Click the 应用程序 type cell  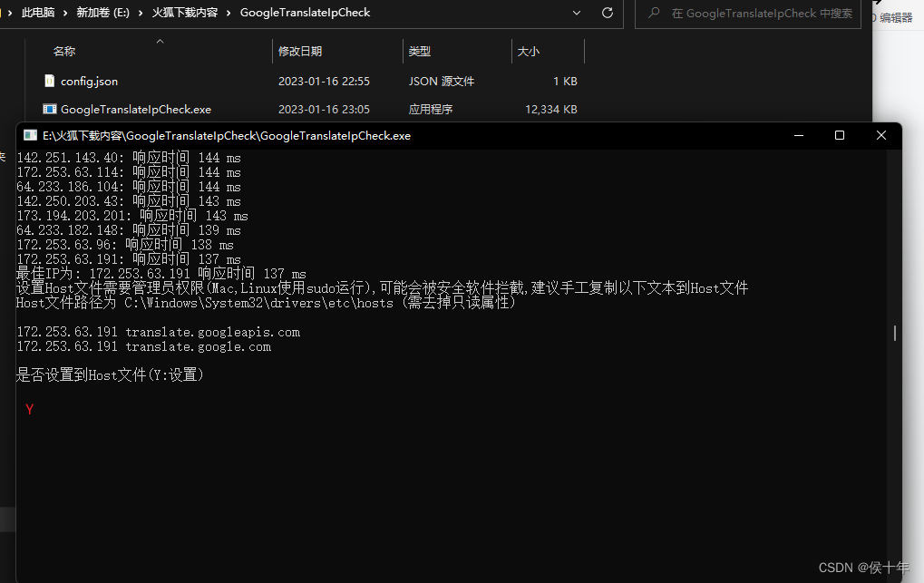pyautogui.click(x=431, y=110)
